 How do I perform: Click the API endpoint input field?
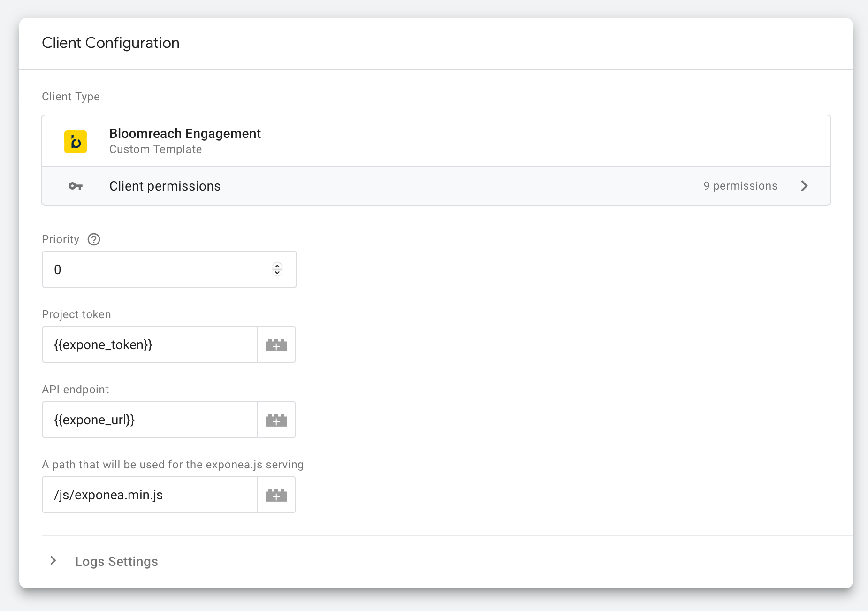[x=150, y=420]
